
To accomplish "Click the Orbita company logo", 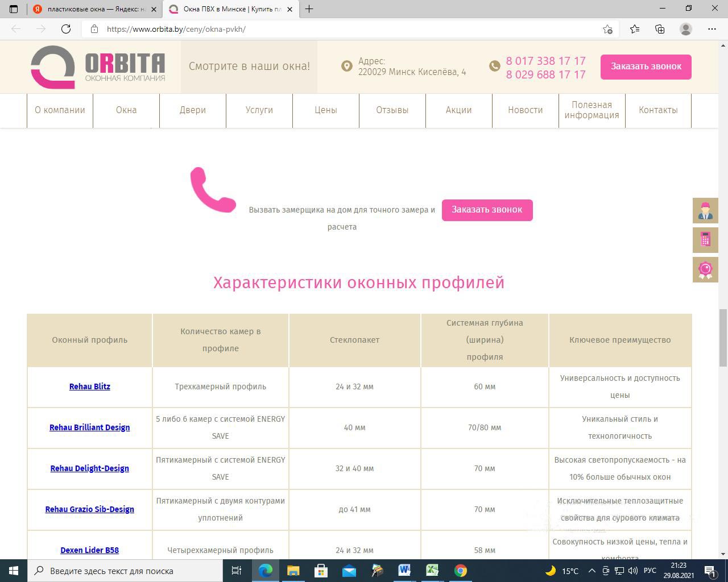I will 98,67.
